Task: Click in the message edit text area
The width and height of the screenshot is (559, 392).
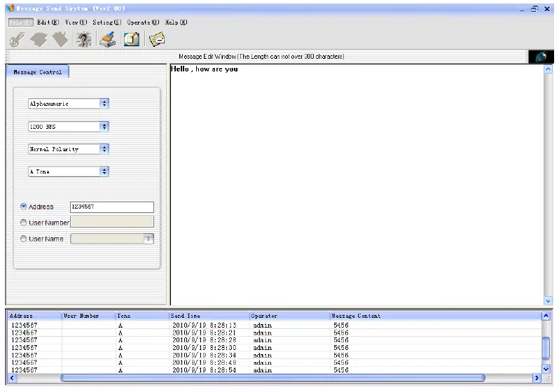Action: click(x=357, y=185)
